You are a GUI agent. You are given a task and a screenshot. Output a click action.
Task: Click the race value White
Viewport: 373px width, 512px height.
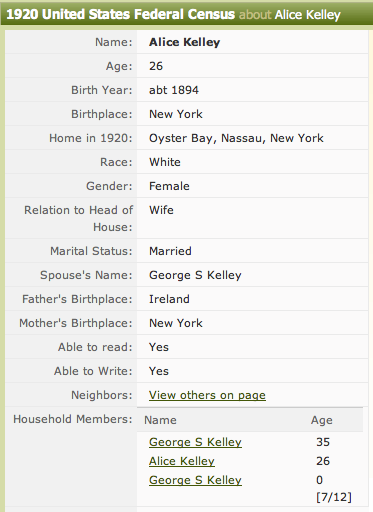[x=165, y=162]
